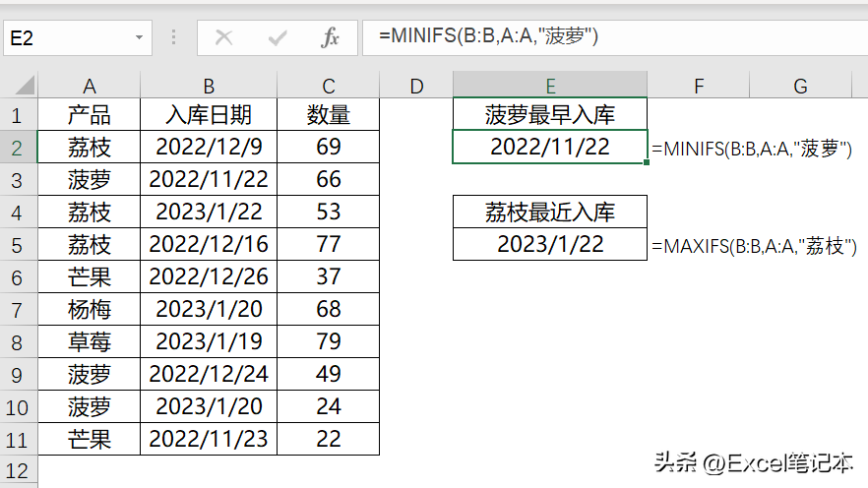The height and width of the screenshot is (488, 868).
Task: Click cell E5 result 2023/1/22
Action: (x=550, y=245)
